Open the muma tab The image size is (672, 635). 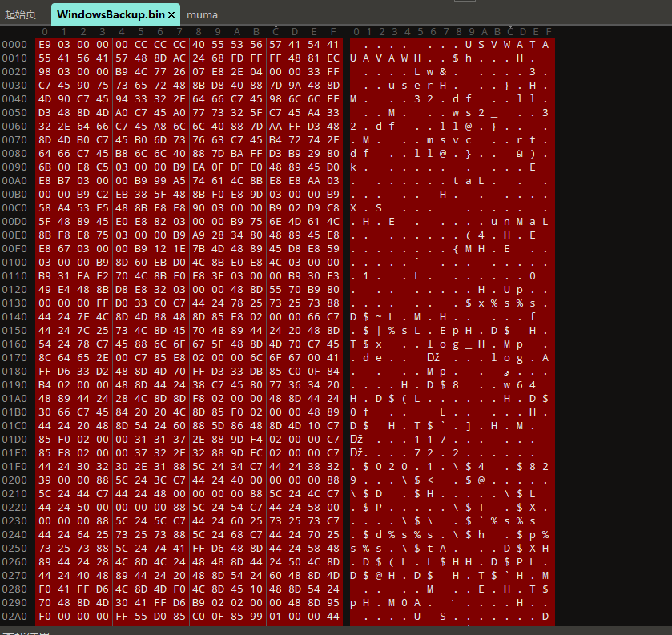point(203,15)
